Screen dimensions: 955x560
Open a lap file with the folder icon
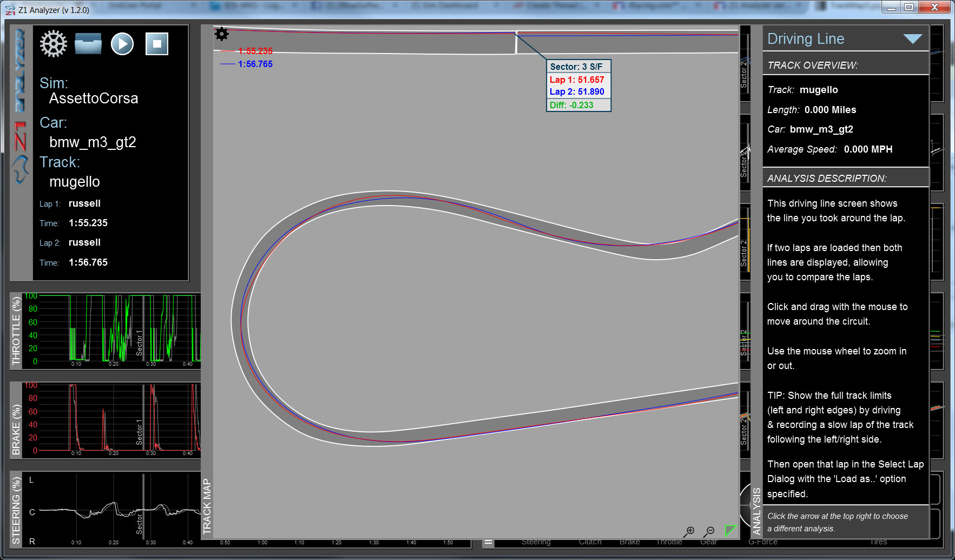[88, 44]
